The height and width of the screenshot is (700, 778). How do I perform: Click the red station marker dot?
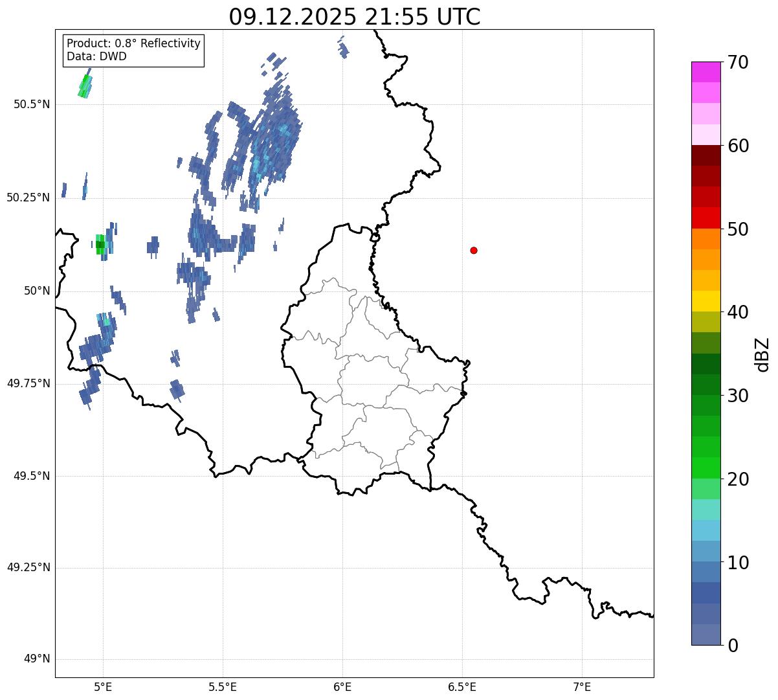[x=474, y=250]
